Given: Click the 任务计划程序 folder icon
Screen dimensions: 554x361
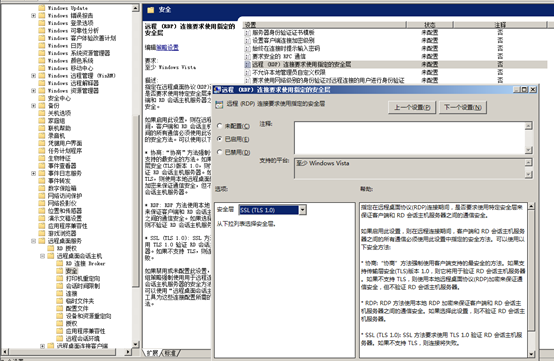Looking at the screenshot, I should (42, 151).
